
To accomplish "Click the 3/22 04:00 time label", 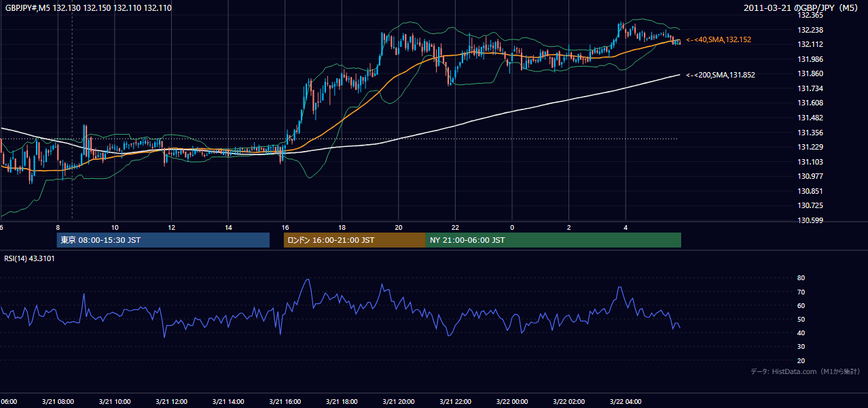I will coord(626,402).
